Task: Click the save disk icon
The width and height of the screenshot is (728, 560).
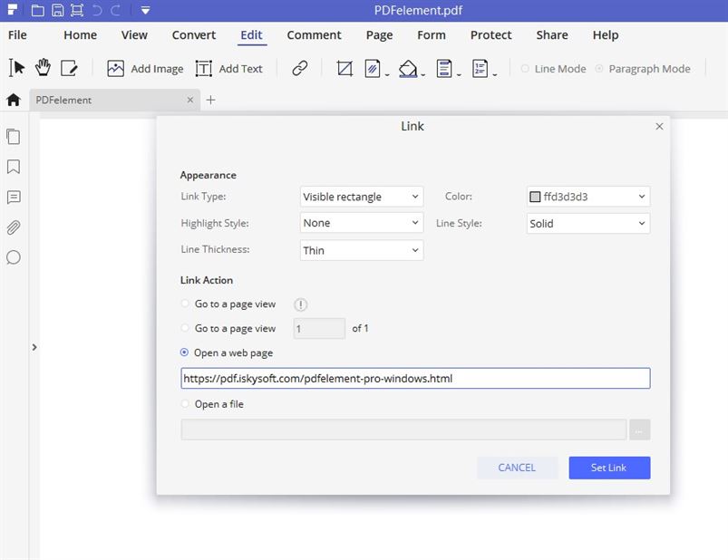Action: [58, 10]
